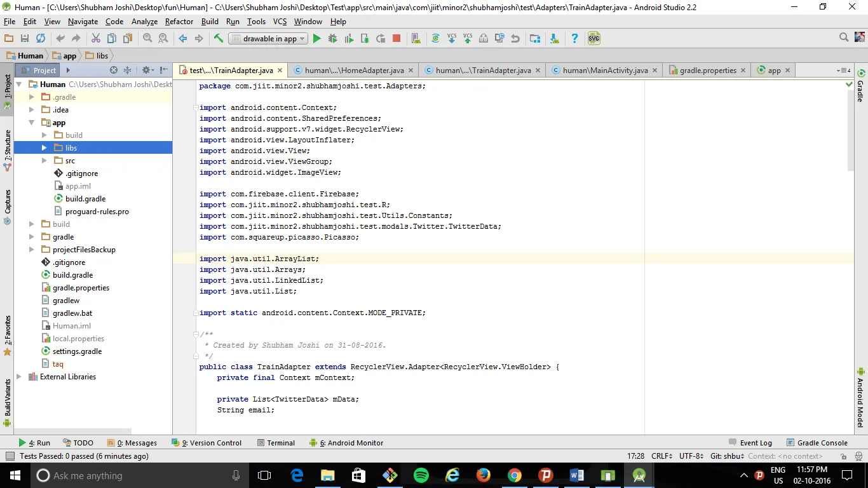Click the blue Help question mark icon
The width and height of the screenshot is (868, 488).
click(x=574, y=39)
